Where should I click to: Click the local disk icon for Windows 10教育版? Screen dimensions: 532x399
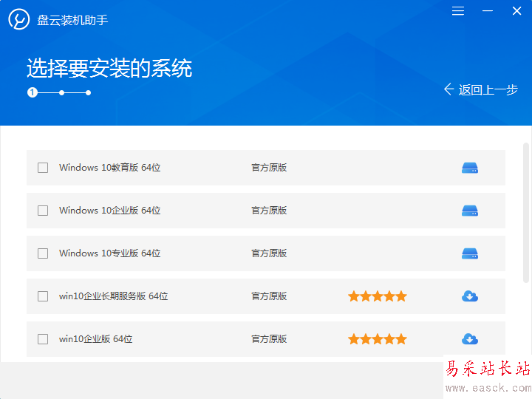click(x=470, y=168)
